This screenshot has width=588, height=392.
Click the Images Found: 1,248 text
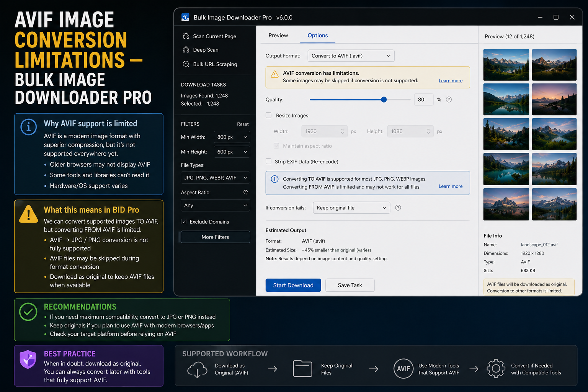pos(204,96)
